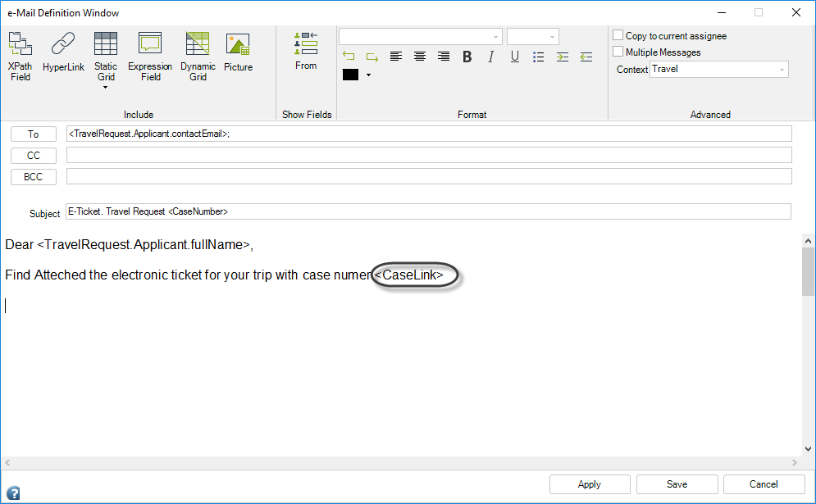Click the TravelRequest.Applicant.fullName greeting line
816x504 pixels.
[x=129, y=244]
